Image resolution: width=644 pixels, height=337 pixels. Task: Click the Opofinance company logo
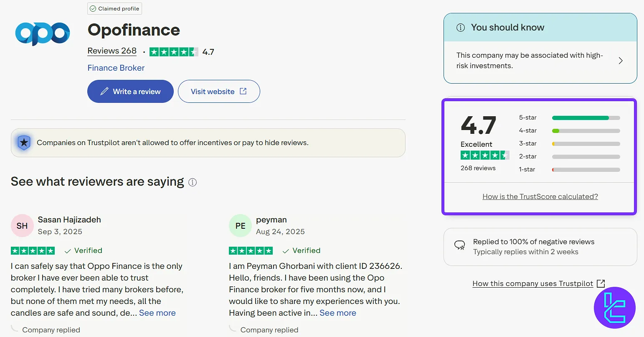coord(42,33)
